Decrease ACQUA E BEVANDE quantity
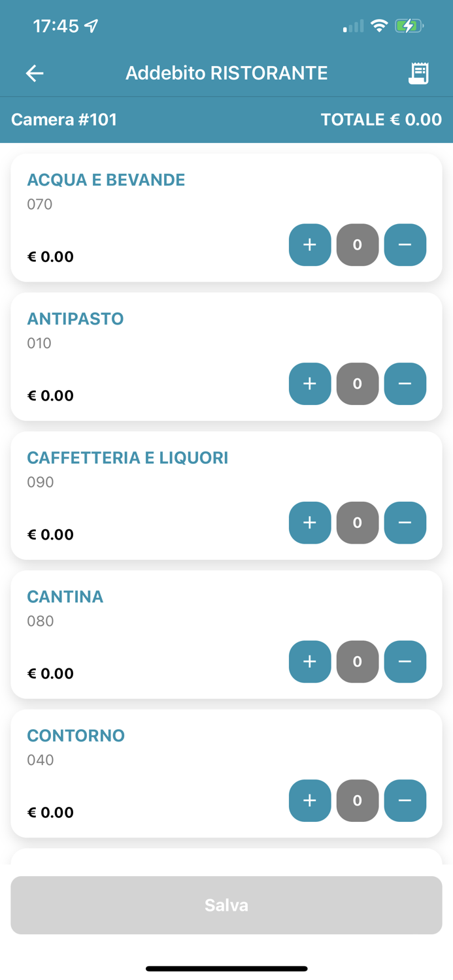Image resolution: width=453 pixels, height=980 pixels. [405, 245]
